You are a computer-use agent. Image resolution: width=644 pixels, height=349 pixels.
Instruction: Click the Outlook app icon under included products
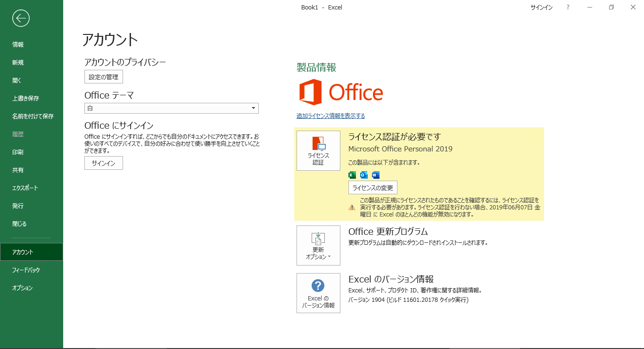click(x=363, y=175)
